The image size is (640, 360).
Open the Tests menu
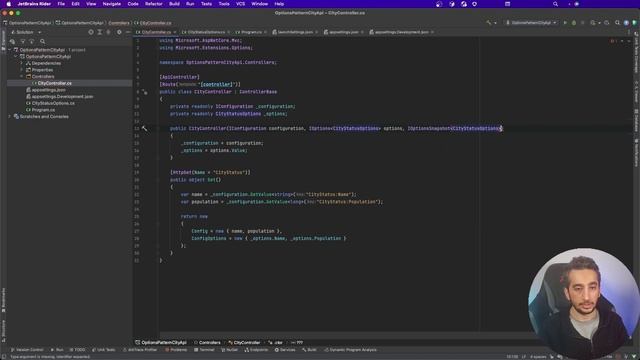tap(206, 4)
